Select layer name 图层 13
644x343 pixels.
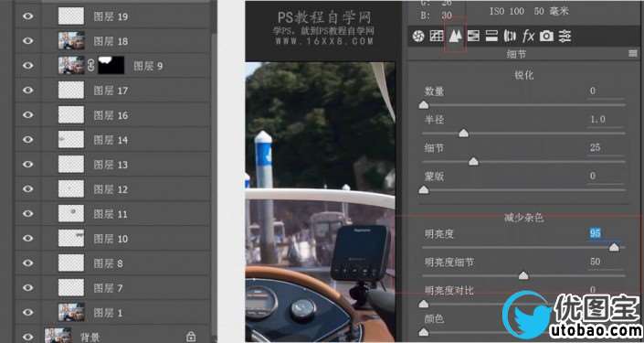111,165
